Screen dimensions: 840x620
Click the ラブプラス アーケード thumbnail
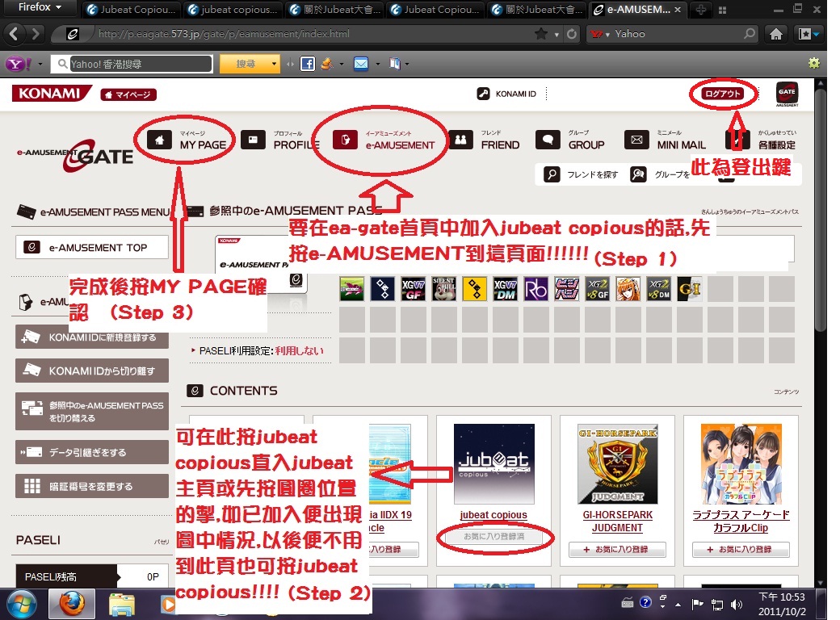741,463
